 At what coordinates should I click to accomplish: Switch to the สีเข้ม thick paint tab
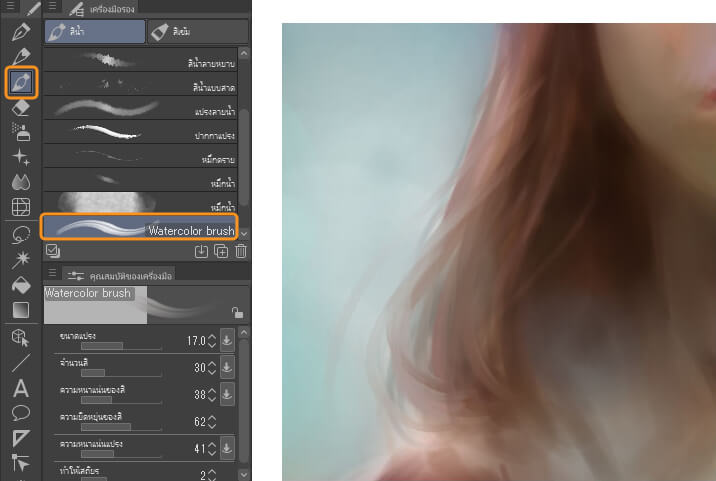[x=194, y=33]
